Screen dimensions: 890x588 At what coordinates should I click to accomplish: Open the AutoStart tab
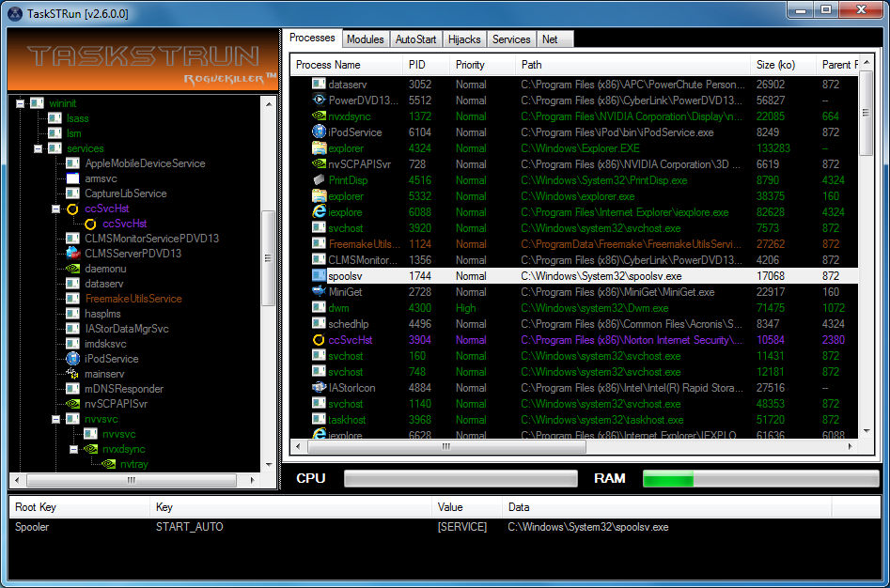pos(416,39)
